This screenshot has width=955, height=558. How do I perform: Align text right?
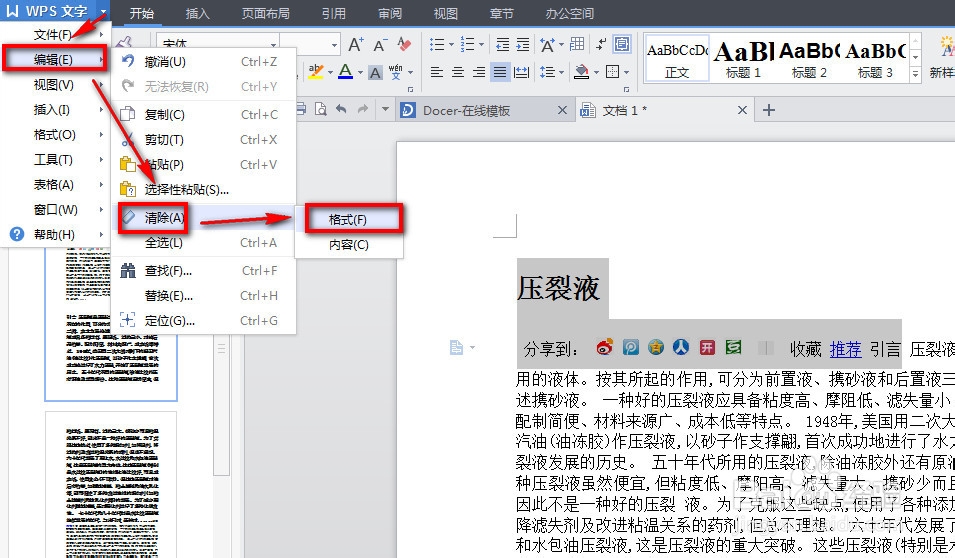[x=479, y=72]
